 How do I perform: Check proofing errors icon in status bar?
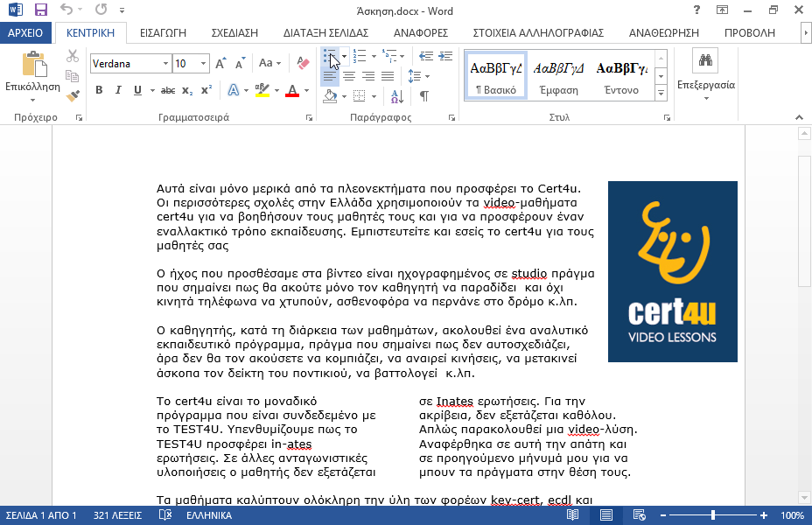point(164,515)
